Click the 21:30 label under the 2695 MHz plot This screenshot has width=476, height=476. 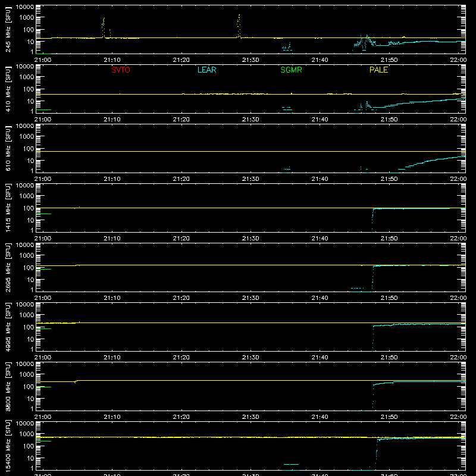[250, 298]
